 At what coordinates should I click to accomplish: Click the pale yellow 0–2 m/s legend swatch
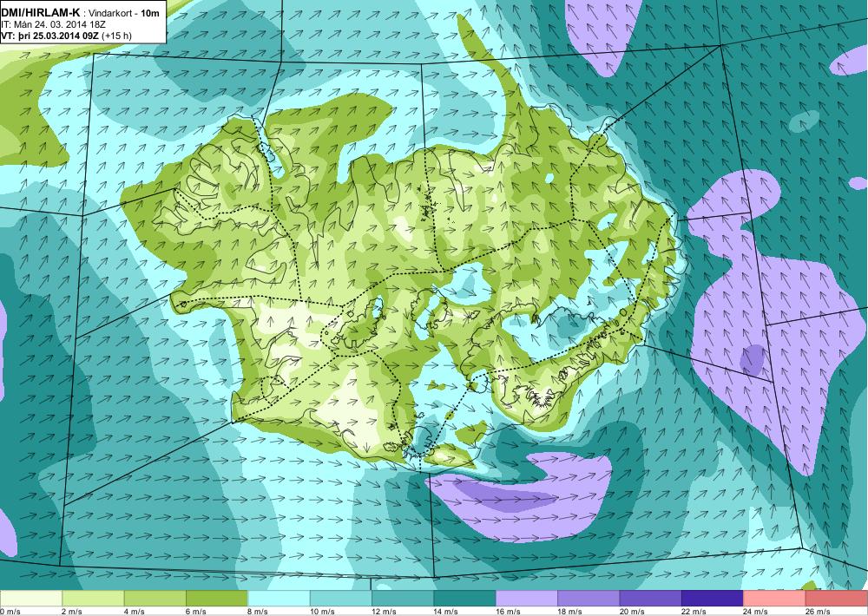tap(31, 599)
